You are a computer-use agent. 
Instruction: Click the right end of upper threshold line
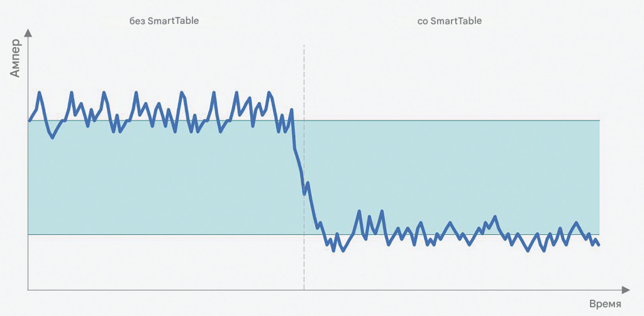point(599,120)
